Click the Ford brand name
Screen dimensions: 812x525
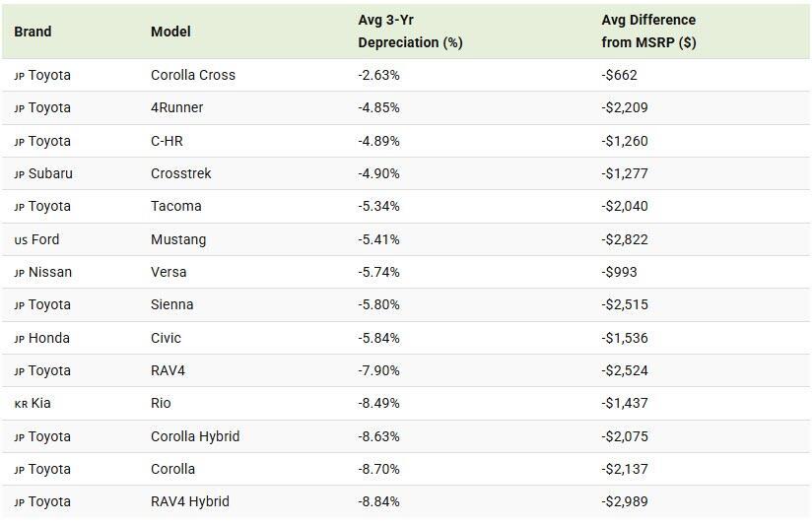(x=45, y=239)
